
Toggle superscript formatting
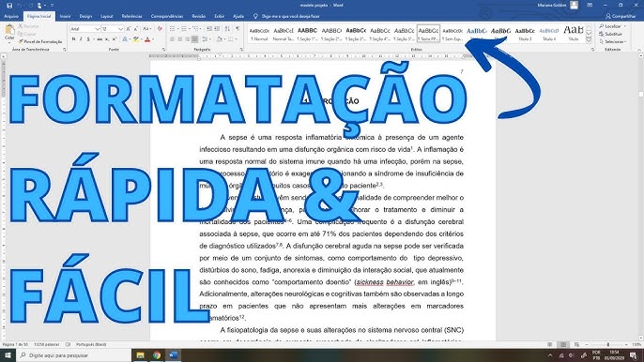[114, 39]
